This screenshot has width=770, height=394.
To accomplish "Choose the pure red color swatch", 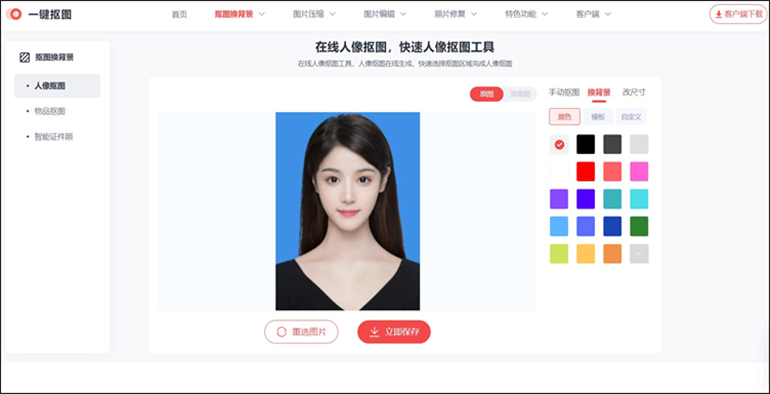I will [x=586, y=172].
